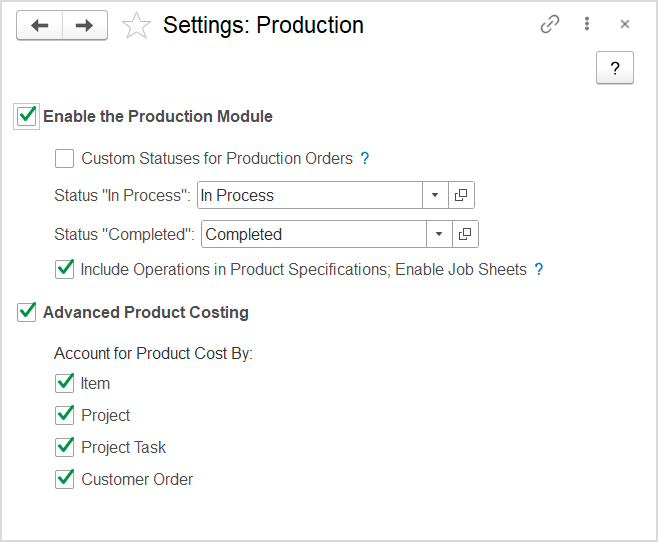Uncheck the Project Task cost option
Viewport: 658px width, 542px height.
click(x=64, y=447)
